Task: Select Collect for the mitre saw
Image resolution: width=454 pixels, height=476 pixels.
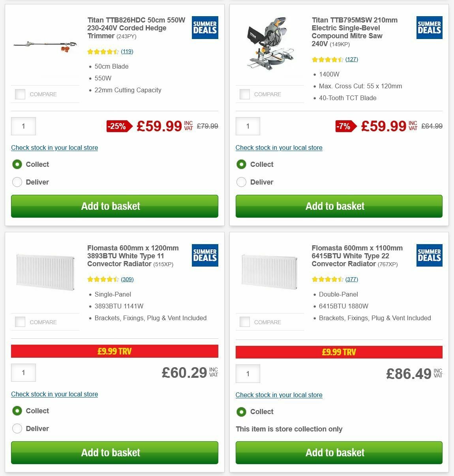Action: [241, 164]
